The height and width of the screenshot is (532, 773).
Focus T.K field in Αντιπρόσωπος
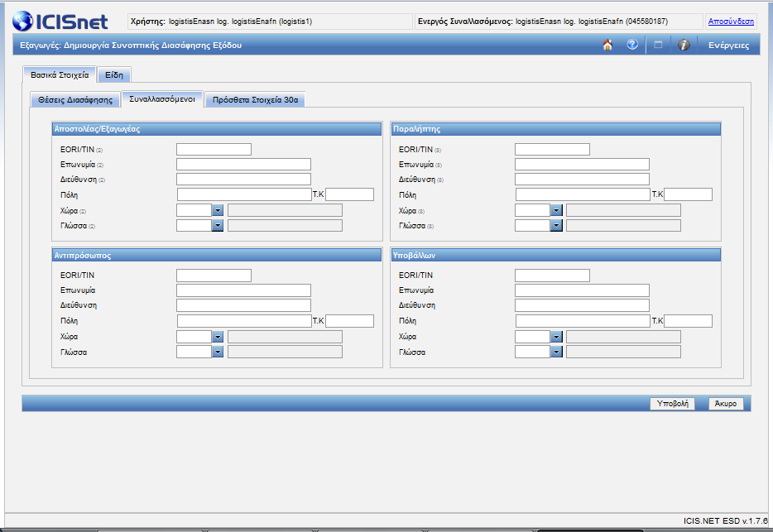click(x=349, y=321)
